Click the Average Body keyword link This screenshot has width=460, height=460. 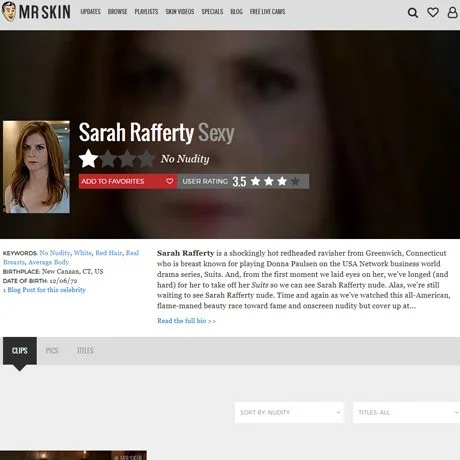point(48,262)
